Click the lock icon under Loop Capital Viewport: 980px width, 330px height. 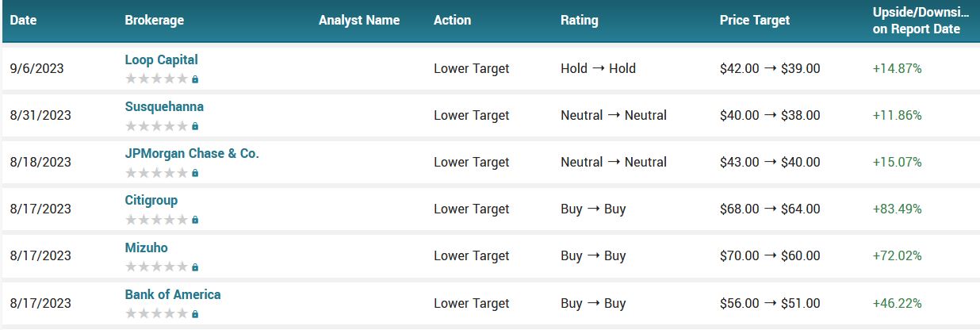(195, 79)
